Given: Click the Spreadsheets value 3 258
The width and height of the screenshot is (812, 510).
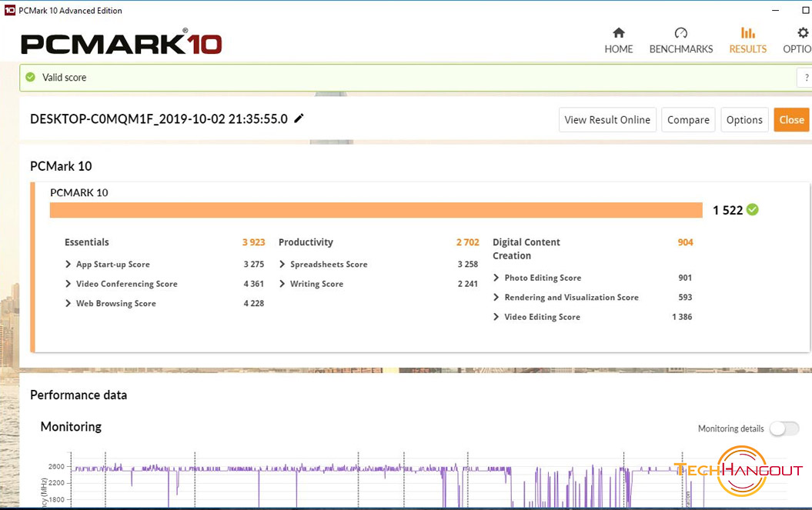Looking at the screenshot, I should tap(468, 264).
